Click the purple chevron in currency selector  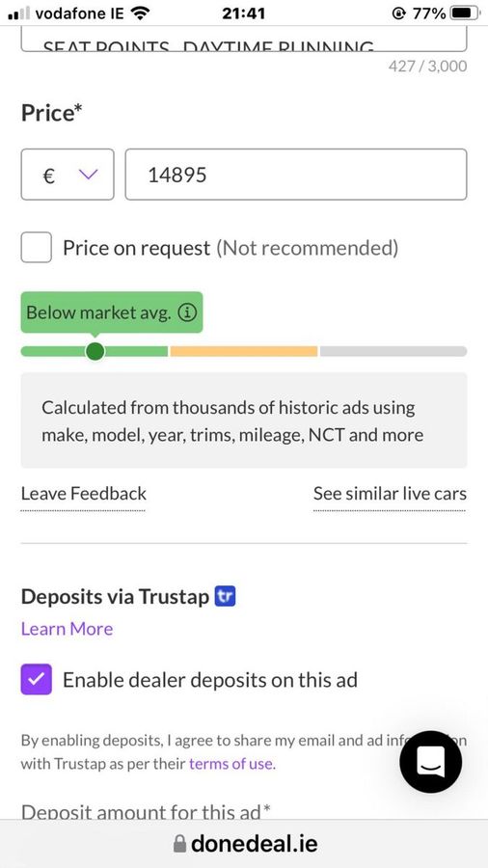[89, 175]
